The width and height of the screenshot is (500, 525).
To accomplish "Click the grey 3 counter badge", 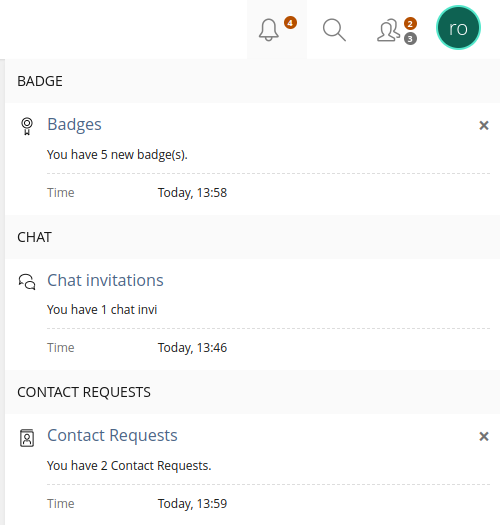I will [x=410, y=39].
